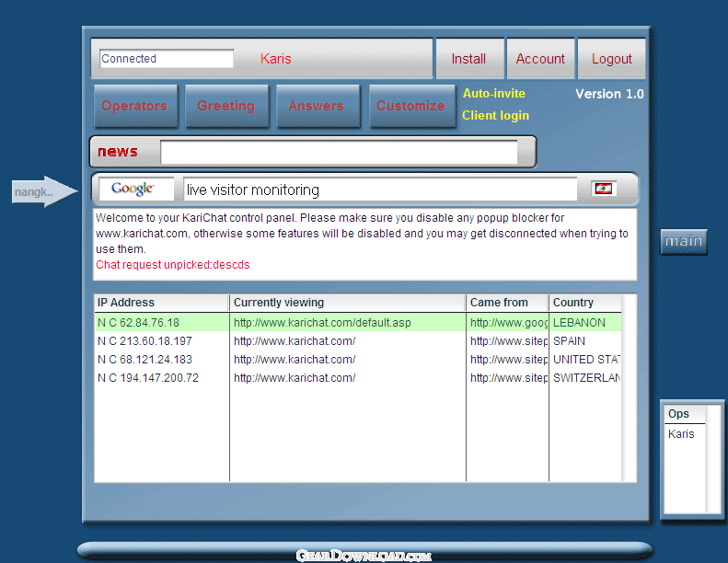Click the Came from column header

[507, 303]
